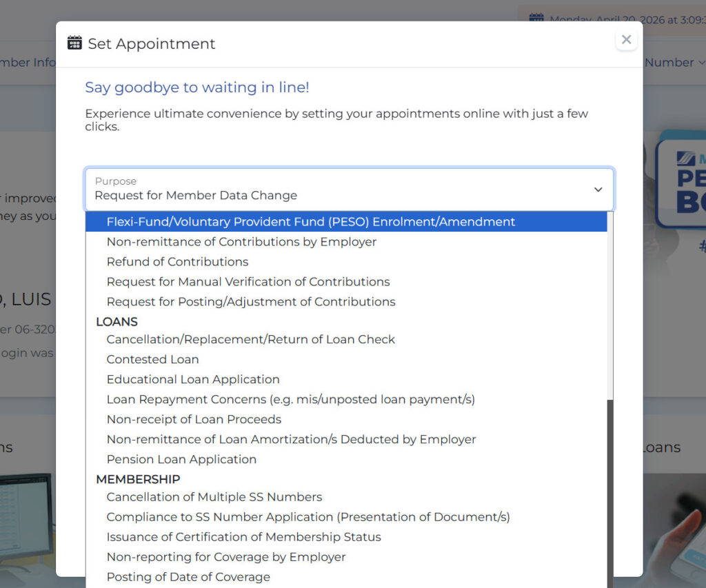706x588 pixels.
Task: Select Loan Repayment Concerns option
Action: coord(346,399)
